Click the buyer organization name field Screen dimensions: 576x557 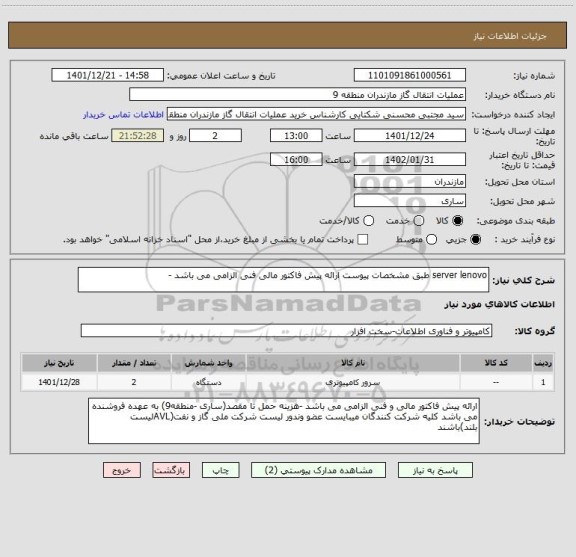pos(298,95)
